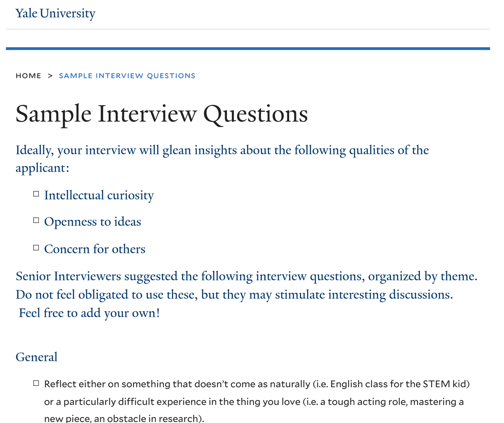Click the 'Ideally, your interview will glean' intro line

point(222,150)
